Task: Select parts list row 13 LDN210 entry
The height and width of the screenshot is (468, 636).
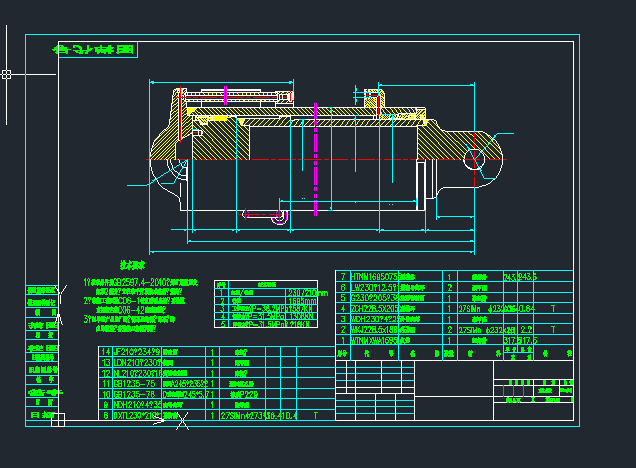Action: point(138,363)
